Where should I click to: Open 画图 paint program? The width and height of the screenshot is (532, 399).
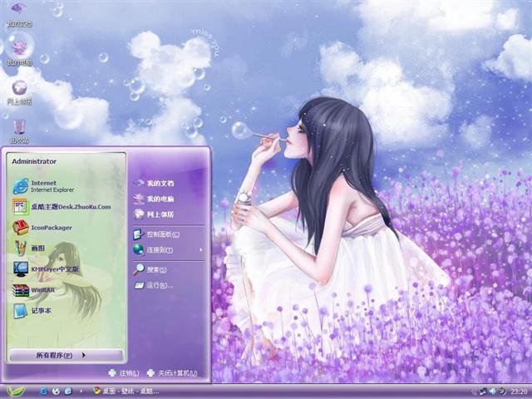click(x=29, y=248)
